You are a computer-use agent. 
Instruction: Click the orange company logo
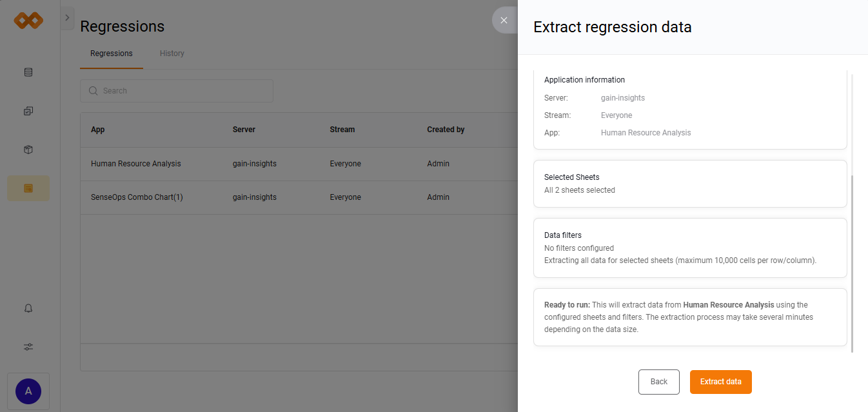point(28,20)
